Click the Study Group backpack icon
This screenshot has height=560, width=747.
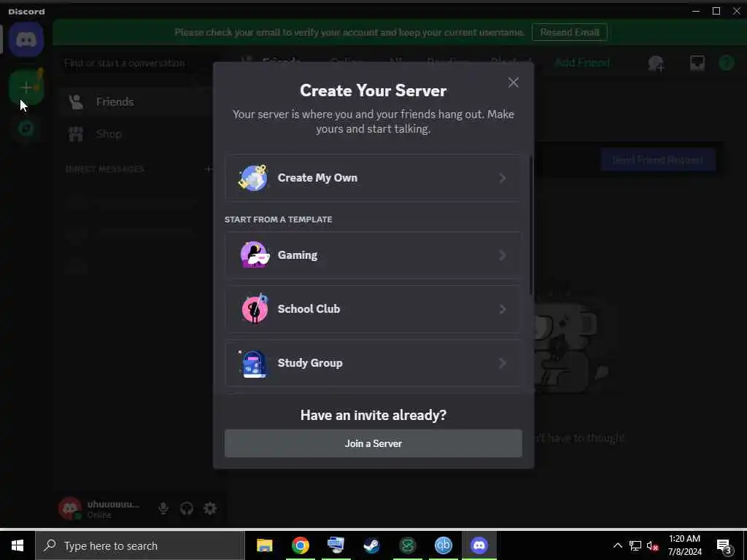click(x=253, y=364)
